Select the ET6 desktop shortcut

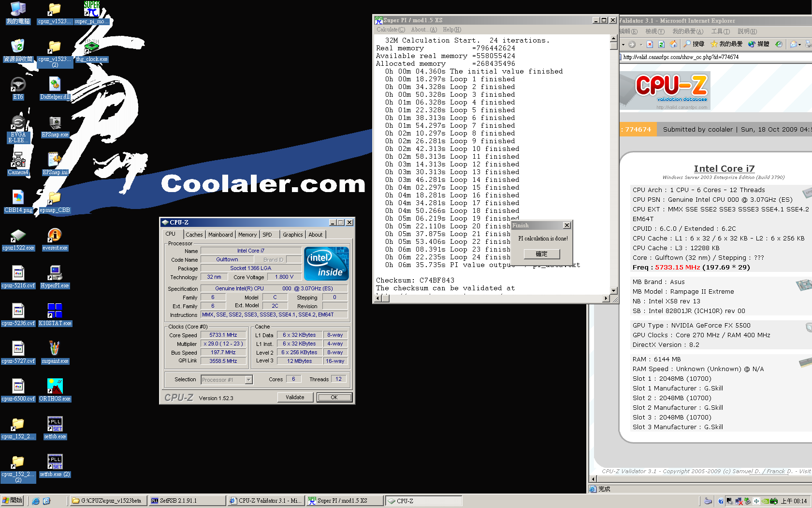pyautogui.click(x=18, y=88)
